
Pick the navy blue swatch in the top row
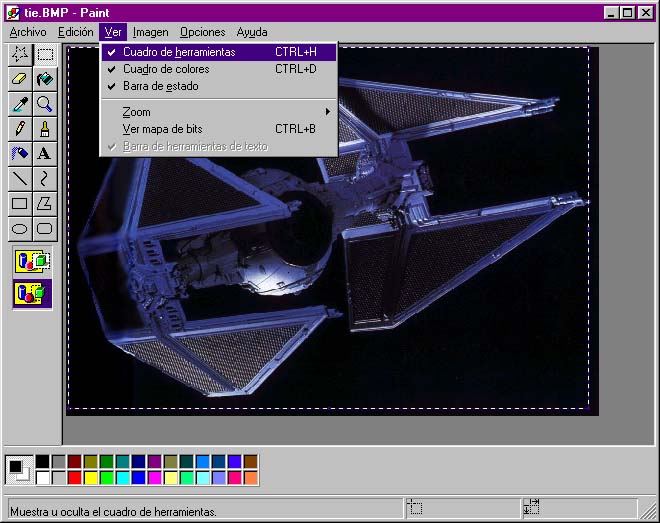click(138, 462)
